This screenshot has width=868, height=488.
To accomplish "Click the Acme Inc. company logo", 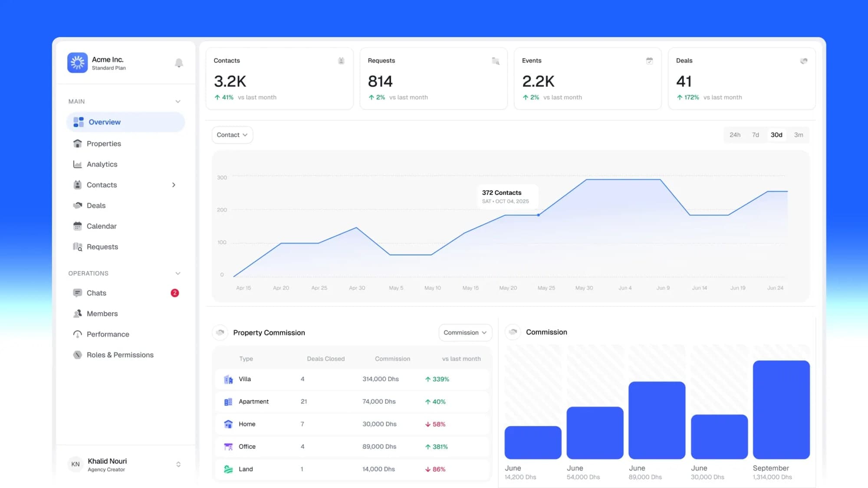I will pyautogui.click(x=77, y=62).
